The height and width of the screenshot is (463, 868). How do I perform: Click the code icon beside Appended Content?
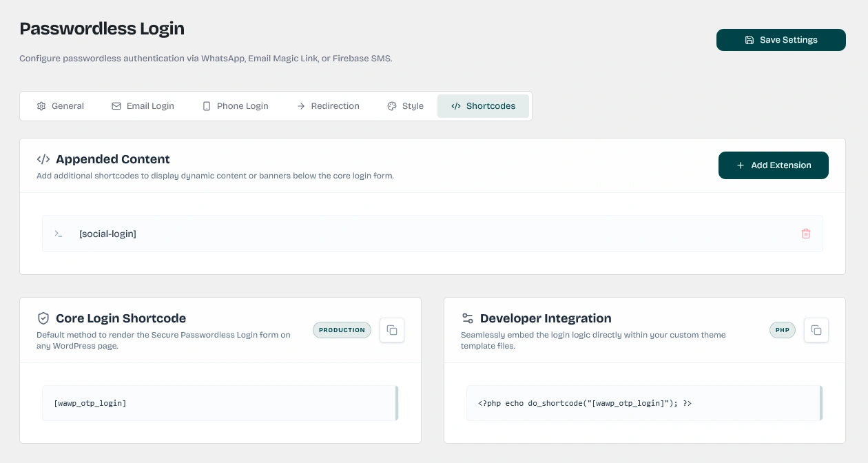point(43,159)
